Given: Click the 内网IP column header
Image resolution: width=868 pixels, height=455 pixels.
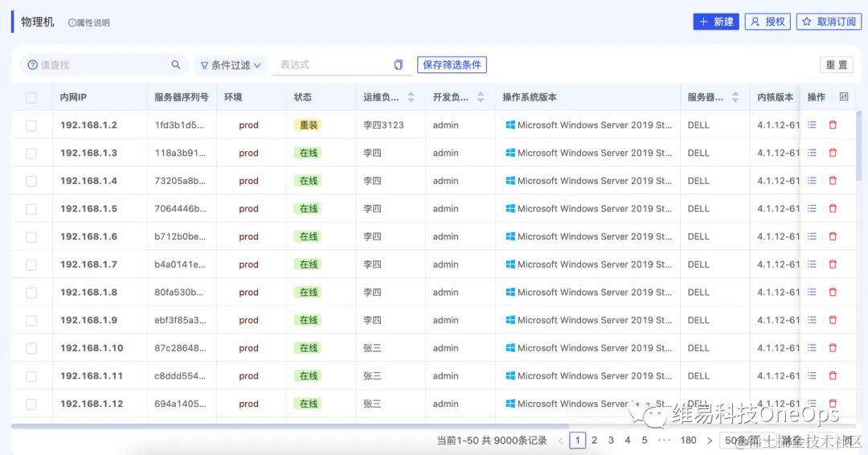Looking at the screenshot, I should coord(73,96).
